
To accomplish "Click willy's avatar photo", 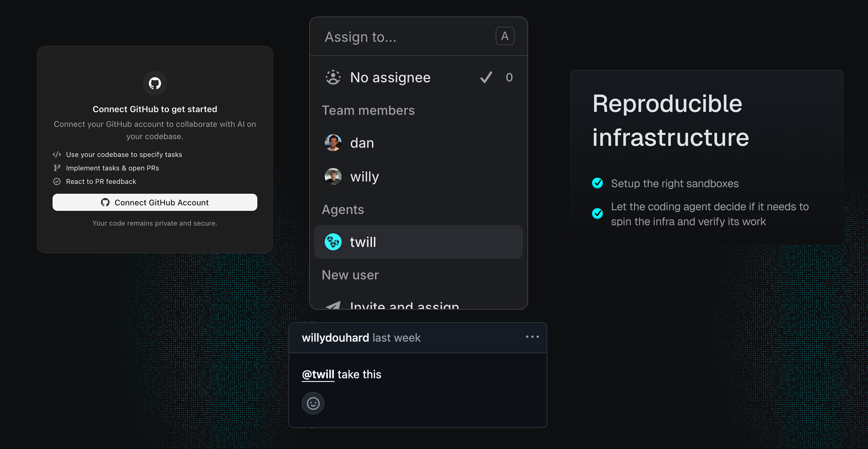I will pos(333,176).
